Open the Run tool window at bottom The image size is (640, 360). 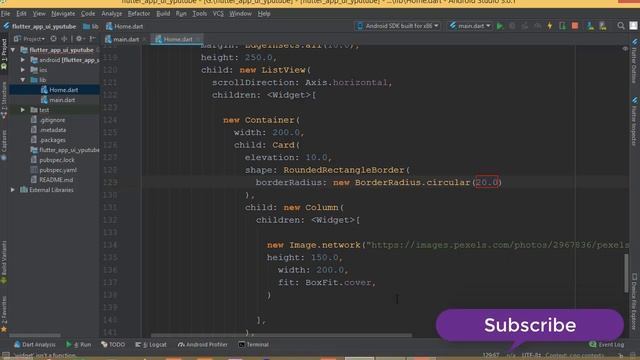click(x=79, y=344)
